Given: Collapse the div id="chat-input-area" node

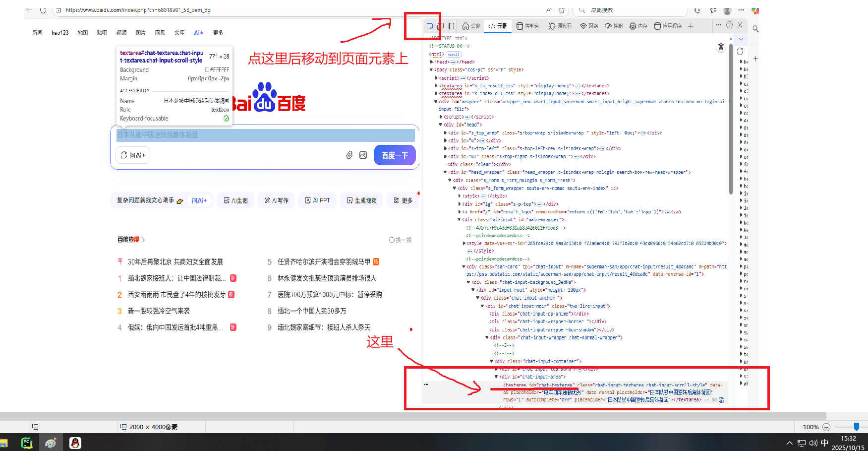Looking at the screenshot, I should [x=496, y=377].
